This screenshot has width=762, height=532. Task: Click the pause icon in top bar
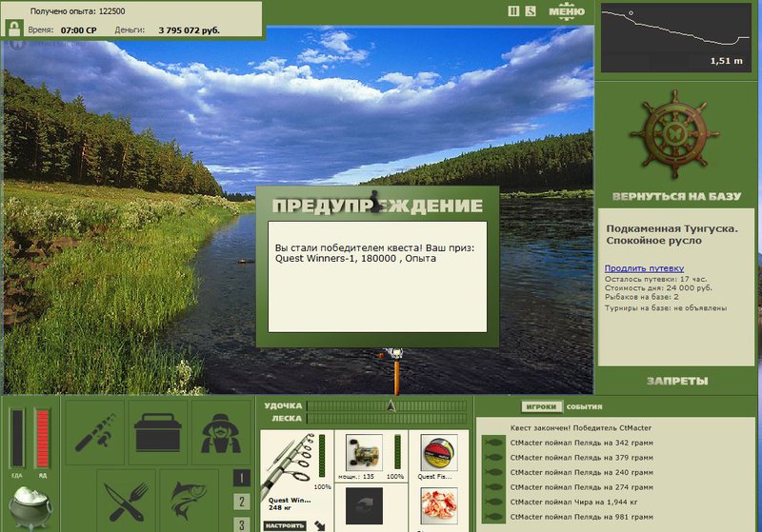513,10
